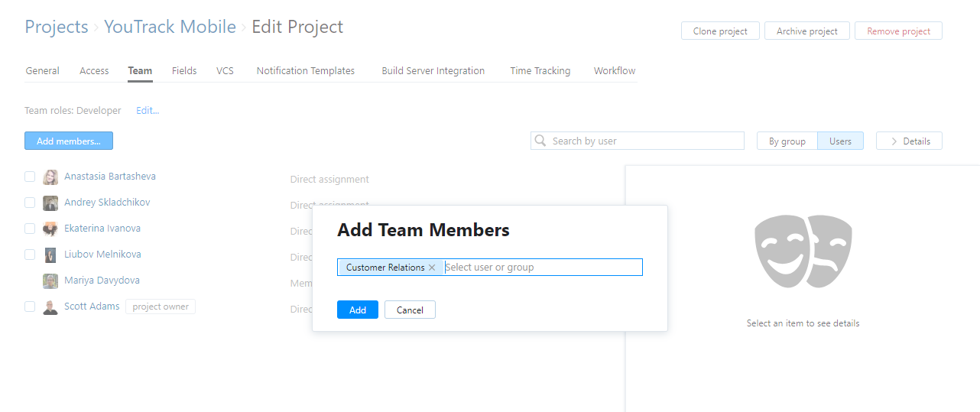Click Liubov Melnikova's avatar

pos(50,255)
